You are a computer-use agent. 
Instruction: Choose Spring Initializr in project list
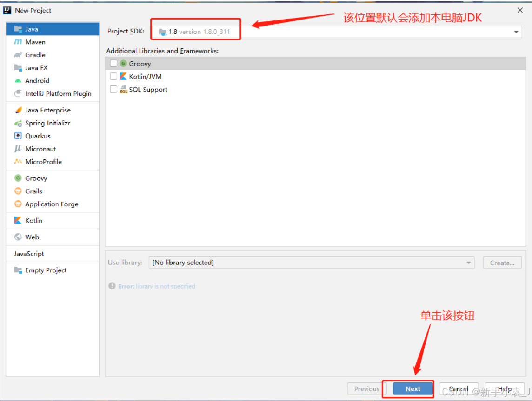pyautogui.click(x=53, y=123)
